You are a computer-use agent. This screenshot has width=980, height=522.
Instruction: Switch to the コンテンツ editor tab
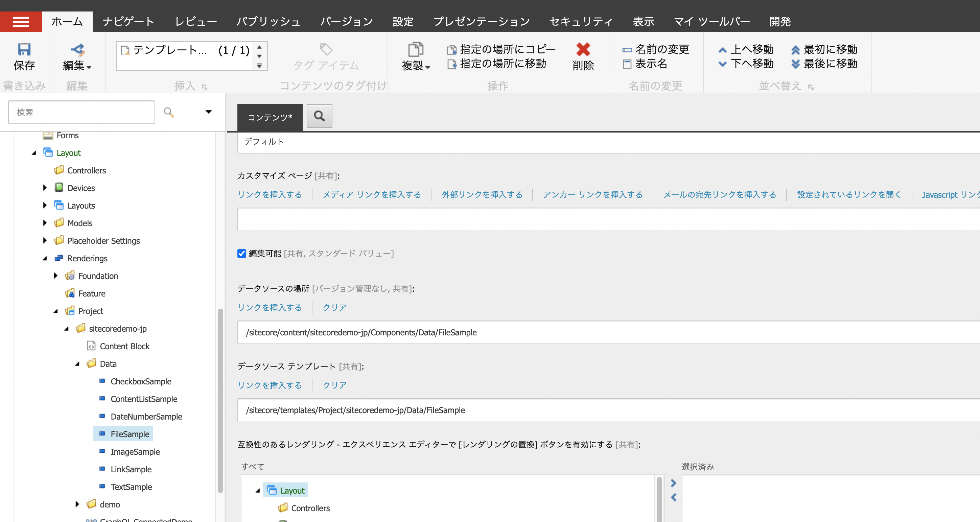pyautogui.click(x=270, y=118)
